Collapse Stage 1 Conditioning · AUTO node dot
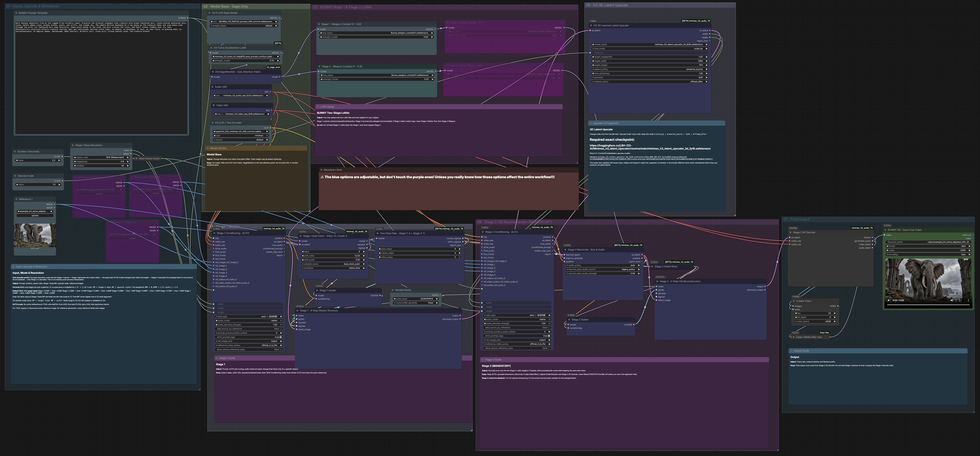This screenshot has height=456, width=980. click(x=215, y=233)
